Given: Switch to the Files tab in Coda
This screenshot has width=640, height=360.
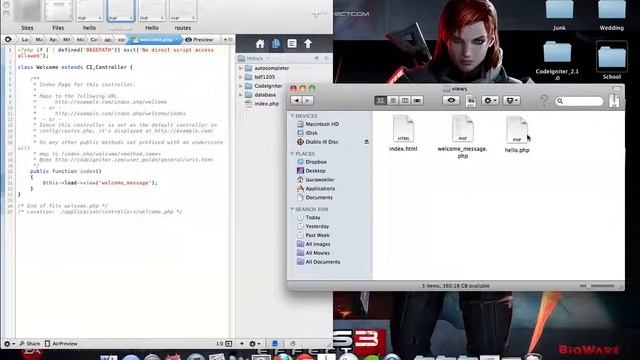Looking at the screenshot, I should pyautogui.click(x=58, y=16).
